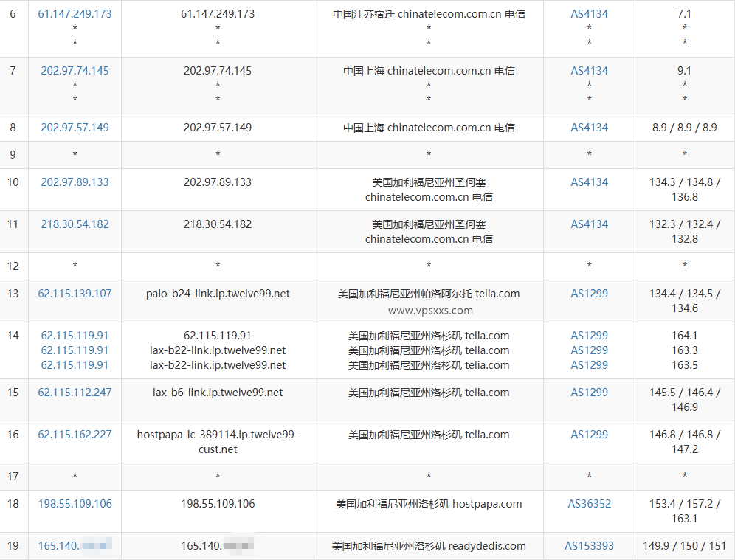
Task: Click AS4134 link in hop 10 row
Action: 589,182
